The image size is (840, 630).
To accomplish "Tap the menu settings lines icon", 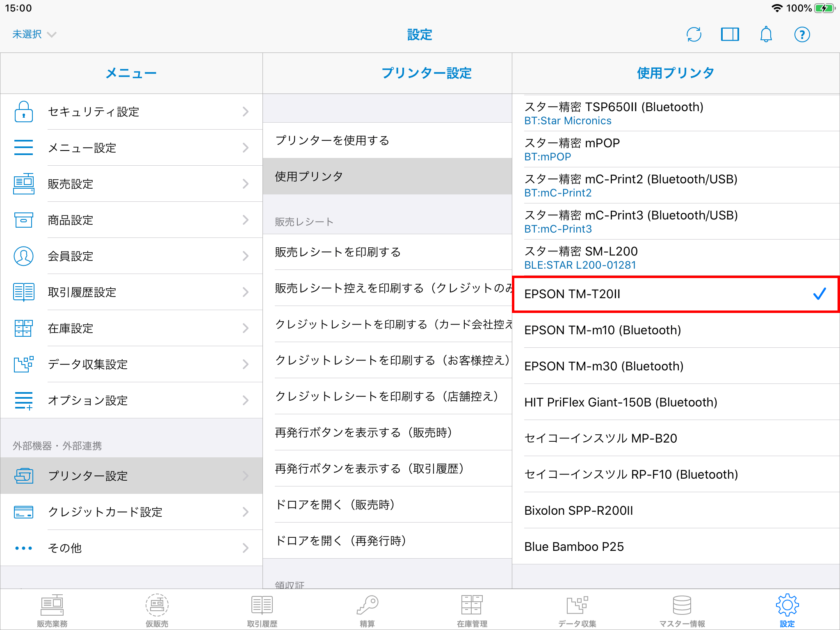I will click(23, 148).
